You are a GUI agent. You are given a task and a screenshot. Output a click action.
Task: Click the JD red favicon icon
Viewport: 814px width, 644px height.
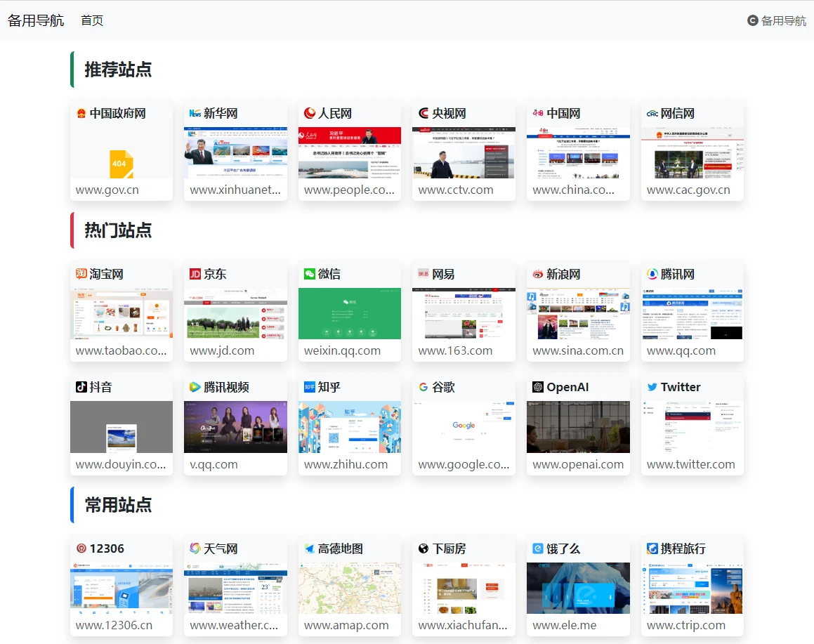(195, 274)
